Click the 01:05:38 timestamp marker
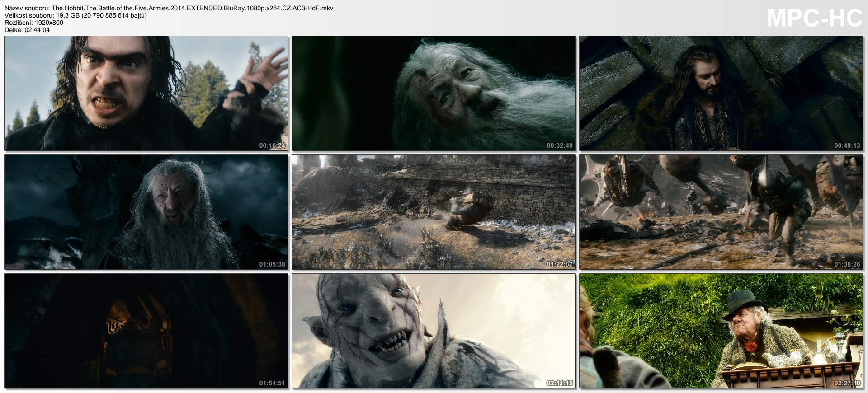The width and height of the screenshot is (868, 393). (x=272, y=264)
